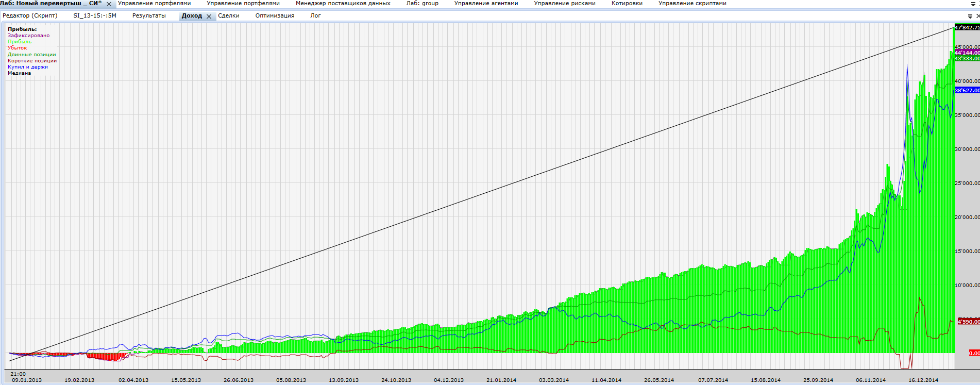
Task: Click the 05.08.2013 date label
Action: 291,380
